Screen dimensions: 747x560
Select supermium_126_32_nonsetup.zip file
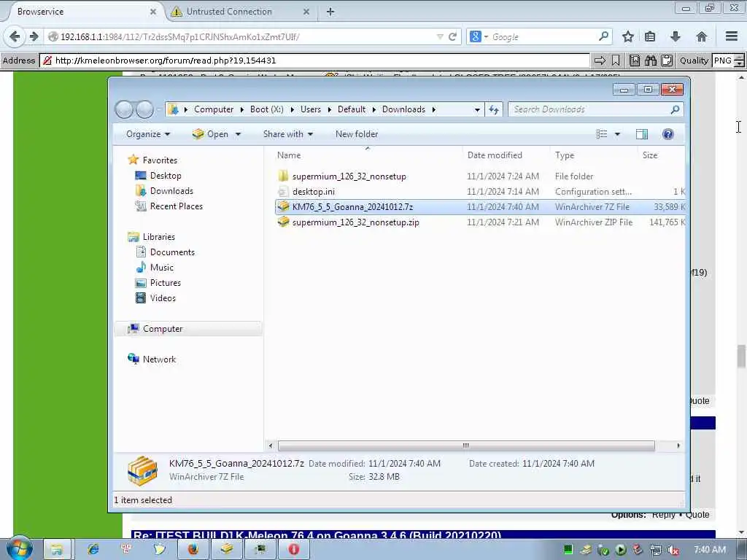tap(355, 222)
